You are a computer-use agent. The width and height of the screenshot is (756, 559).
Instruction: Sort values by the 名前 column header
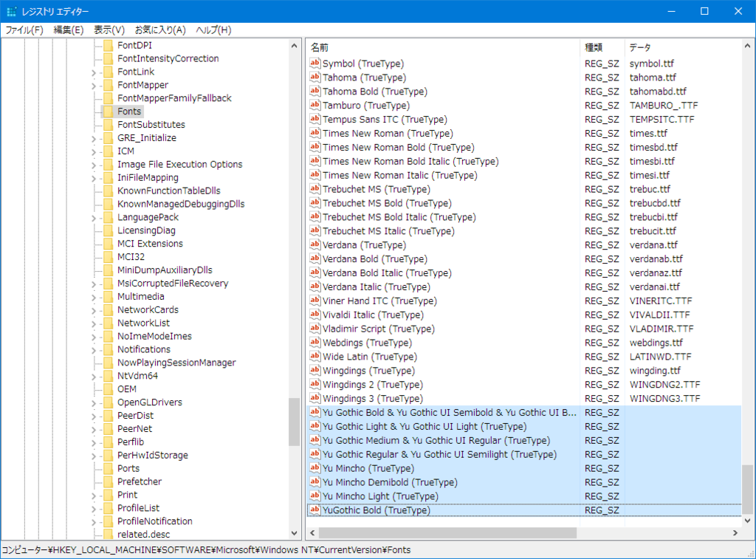443,47
